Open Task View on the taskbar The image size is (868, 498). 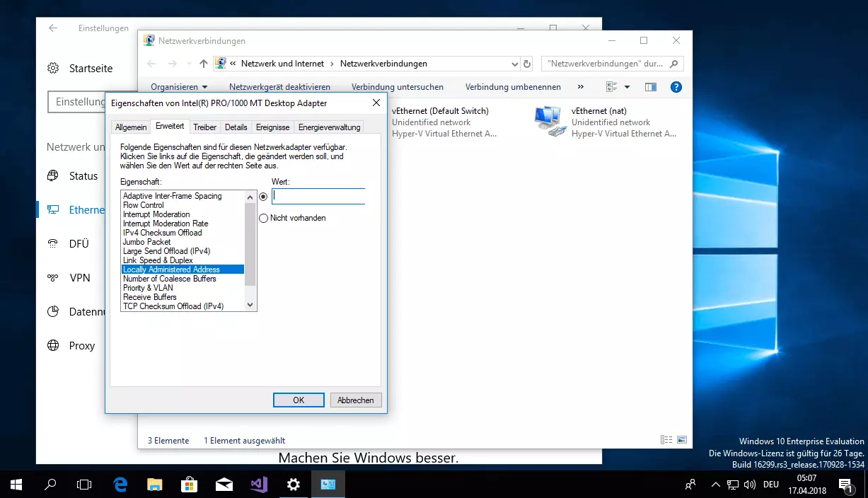(x=84, y=485)
